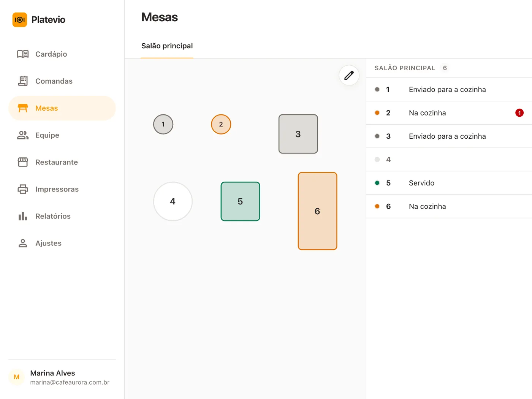
Task: Open Relatórios via its bar chart icon
Action: 23,216
